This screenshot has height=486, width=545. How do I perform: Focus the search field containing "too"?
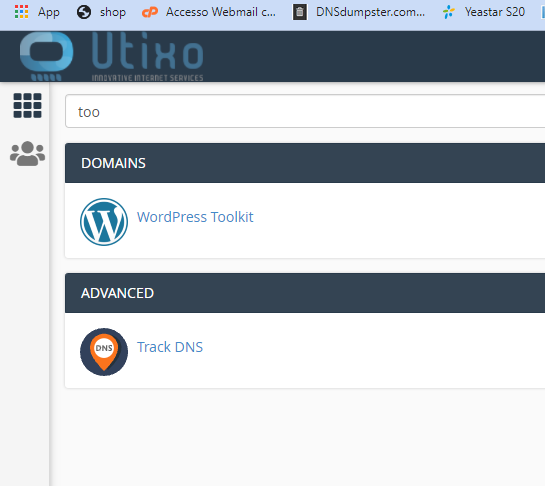coord(305,111)
